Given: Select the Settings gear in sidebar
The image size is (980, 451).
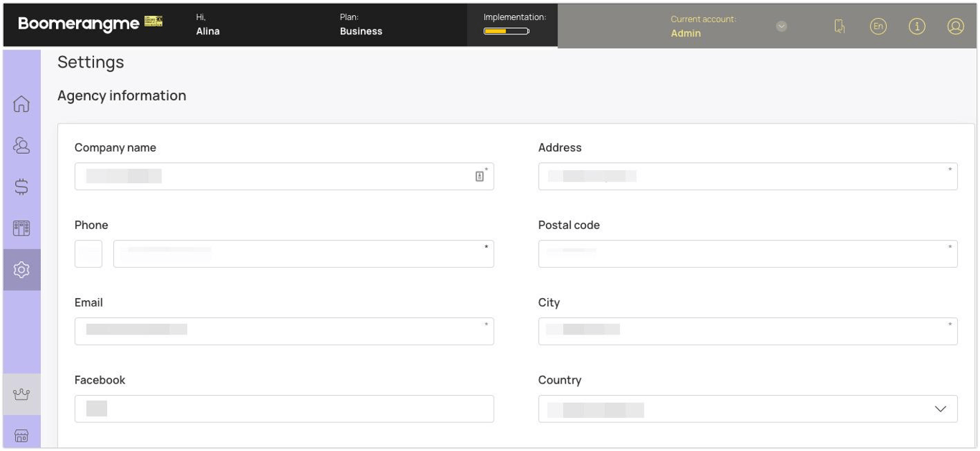Looking at the screenshot, I should point(22,270).
